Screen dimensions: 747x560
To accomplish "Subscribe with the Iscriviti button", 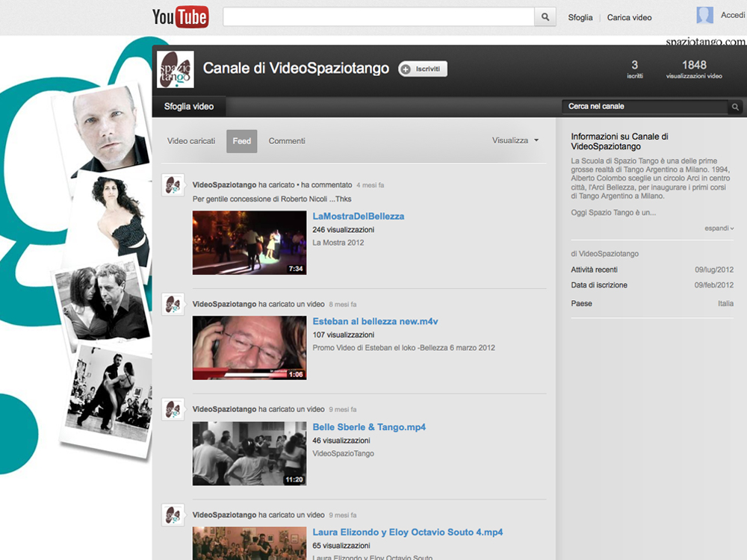I will [x=423, y=69].
